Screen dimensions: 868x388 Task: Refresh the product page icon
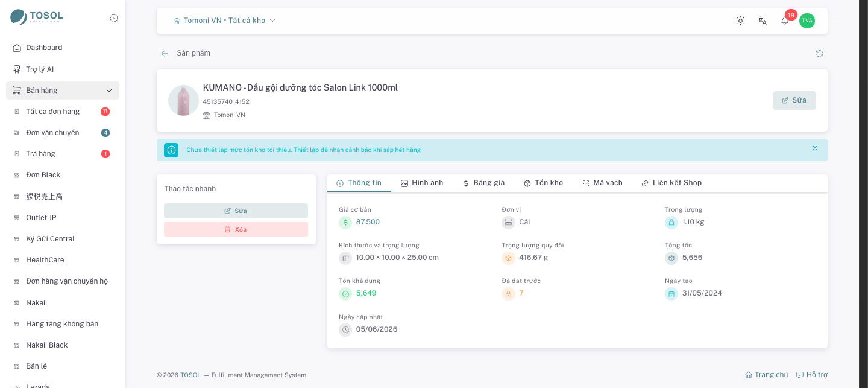820,54
